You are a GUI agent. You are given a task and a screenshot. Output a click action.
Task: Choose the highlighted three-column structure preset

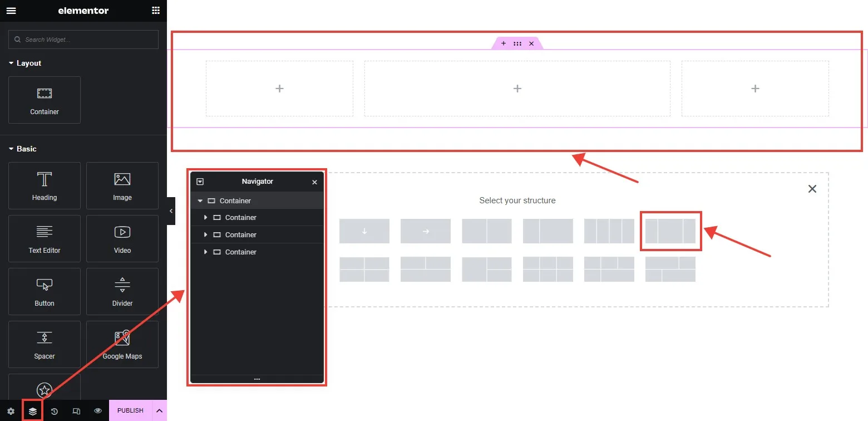click(x=670, y=231)
